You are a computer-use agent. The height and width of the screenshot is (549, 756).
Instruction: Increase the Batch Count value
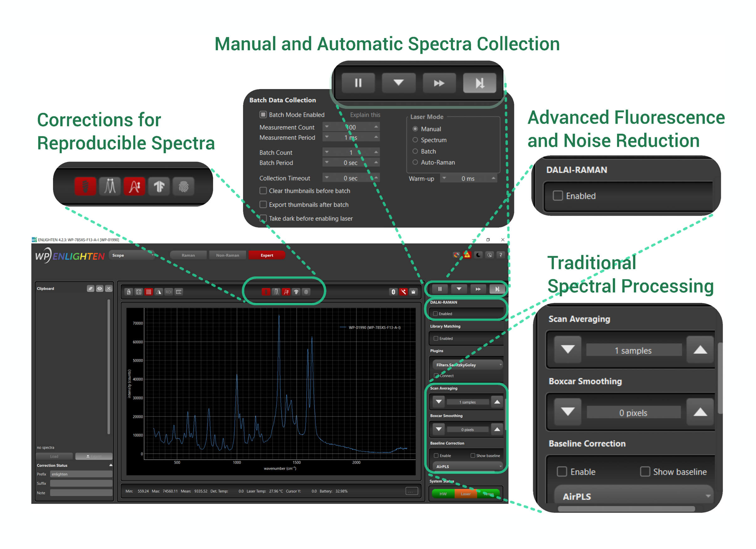[376, 152]
